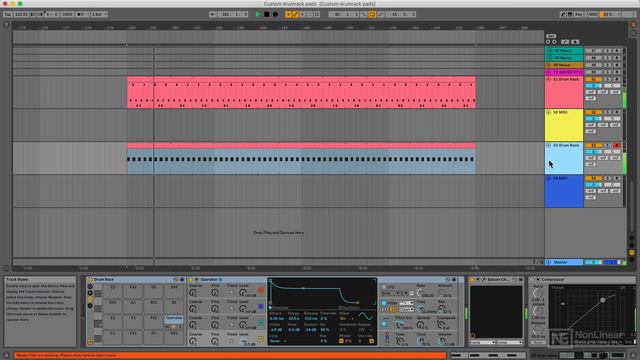
Task: Enter MIDI map mode
Action: [593, 14]
